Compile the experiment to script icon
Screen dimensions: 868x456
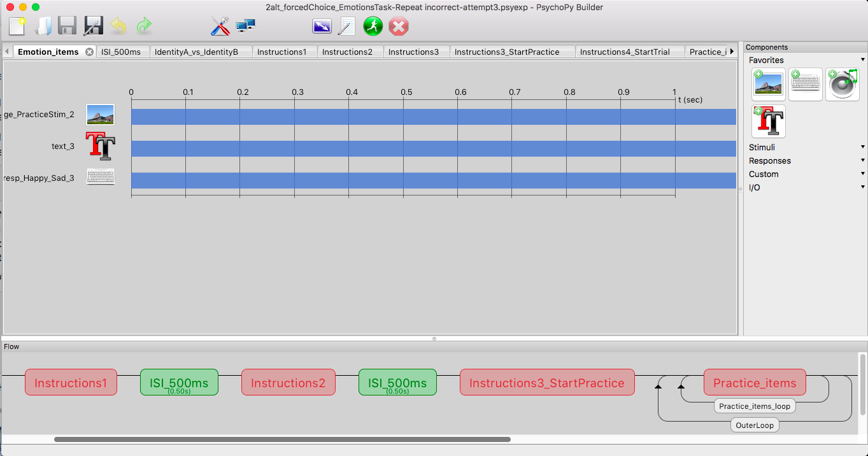(347, 26)
